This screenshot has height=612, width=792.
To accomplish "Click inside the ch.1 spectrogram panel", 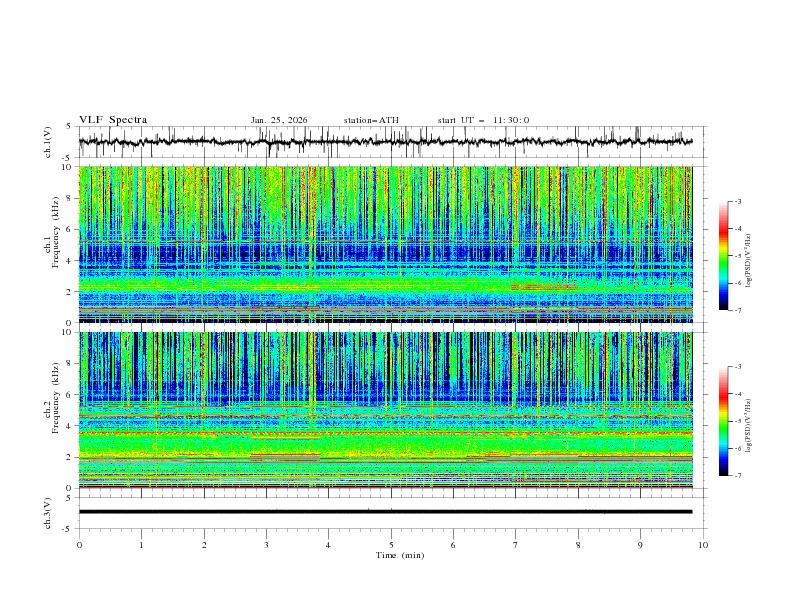I will [385, 244].
